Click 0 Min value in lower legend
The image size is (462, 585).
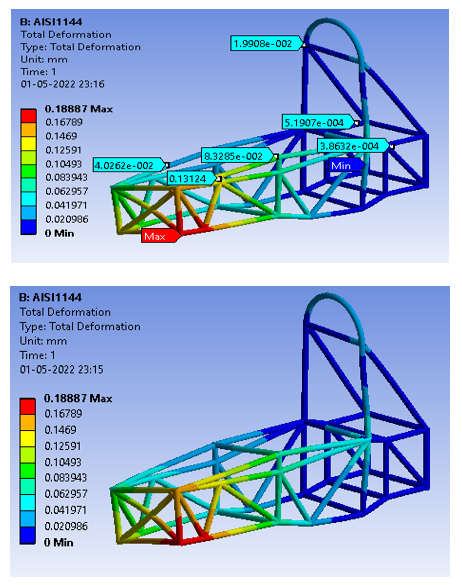(x=59, y=542)
